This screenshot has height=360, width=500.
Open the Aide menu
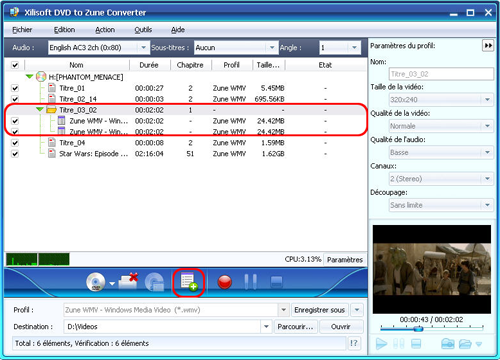click(x=178, y=30)
